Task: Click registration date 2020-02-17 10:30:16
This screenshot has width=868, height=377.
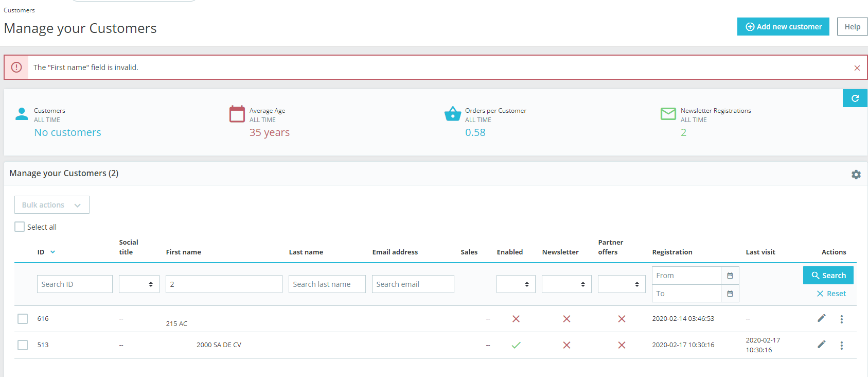Action: coord(683,345)
